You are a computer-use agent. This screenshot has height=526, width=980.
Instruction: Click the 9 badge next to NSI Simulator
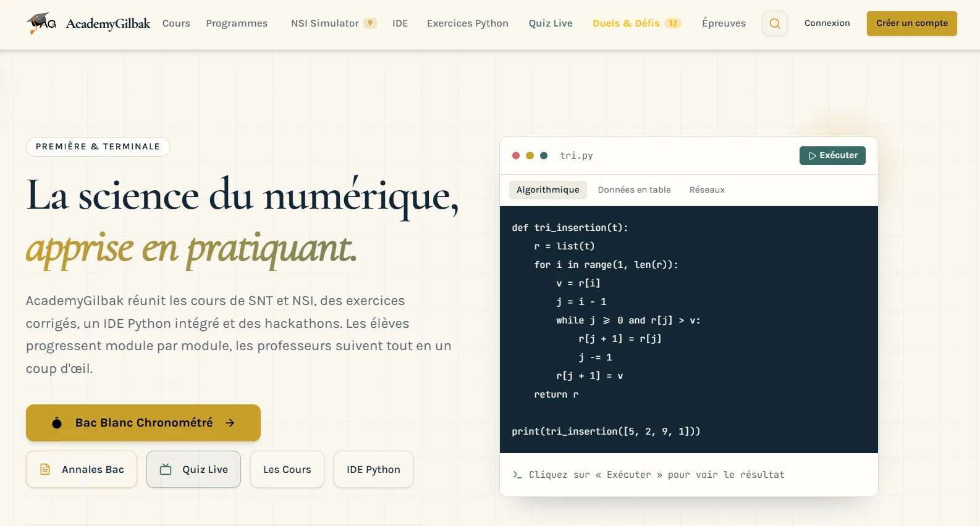pyautogui.click(x=370, y=23)
